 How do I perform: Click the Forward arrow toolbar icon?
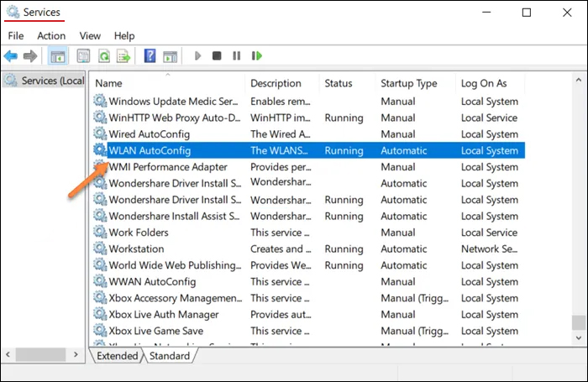coord(30,56)
